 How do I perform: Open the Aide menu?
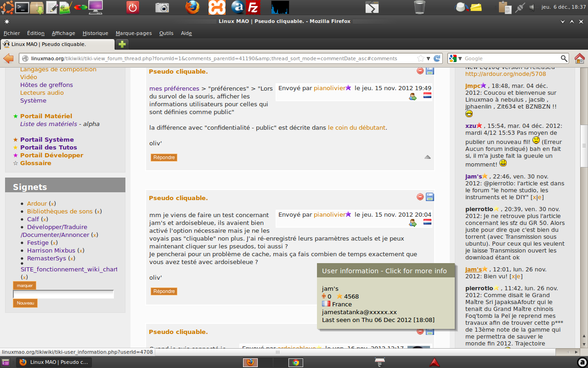[x=187, y=33]
